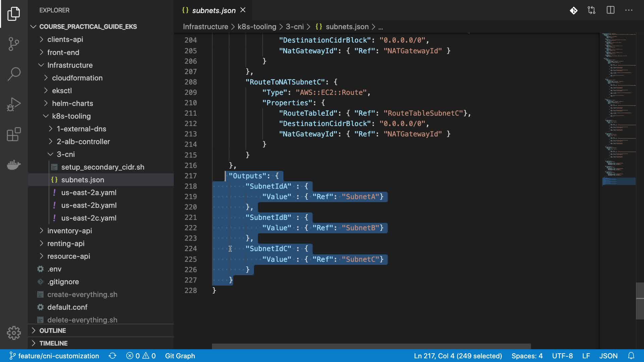Select the subnets.json editor tab

click(x=213, y=10)
